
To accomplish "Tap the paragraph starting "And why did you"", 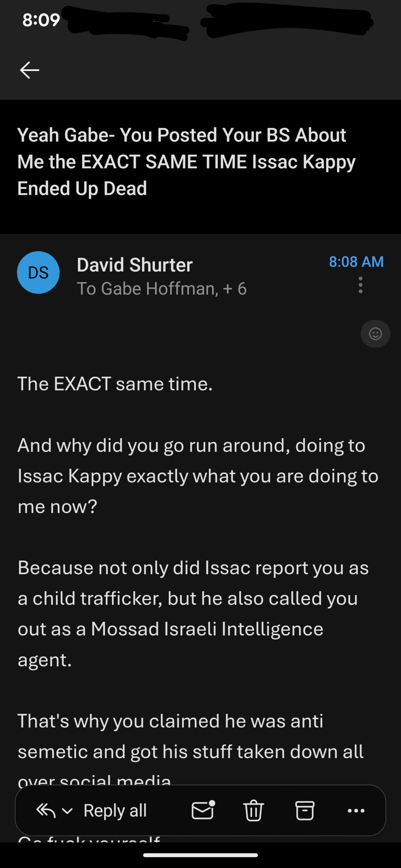I will 198,476.
